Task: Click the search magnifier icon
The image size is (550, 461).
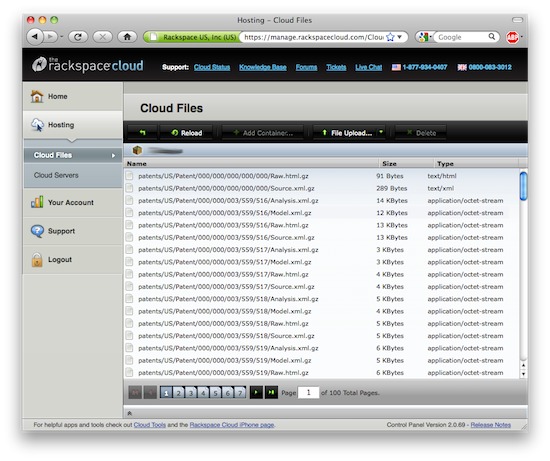Action: 492,36
